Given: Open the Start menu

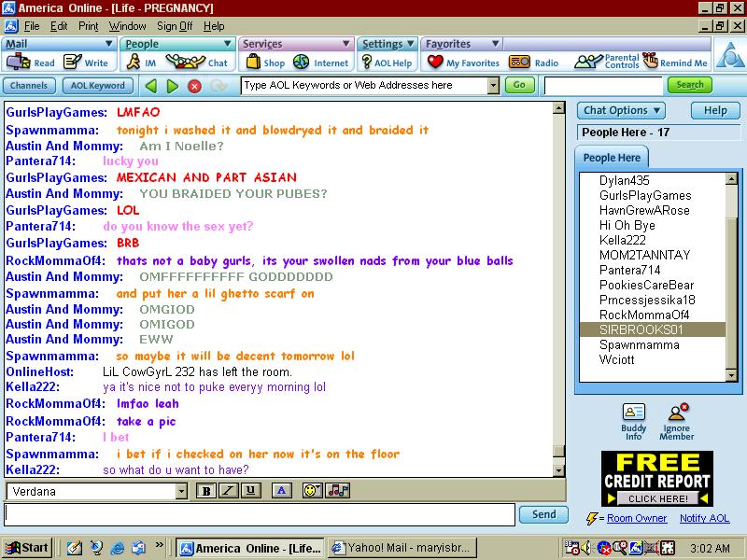Looking at the screenshot, I should point(27,548).
